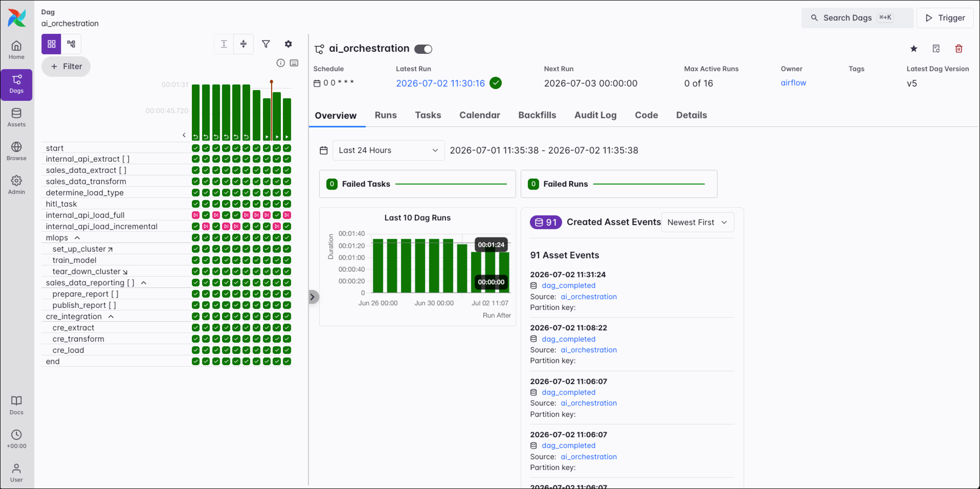The width and height of the screenshot is (980, 489).
Task: Switch to Overview tab
Action: [336, 116]
